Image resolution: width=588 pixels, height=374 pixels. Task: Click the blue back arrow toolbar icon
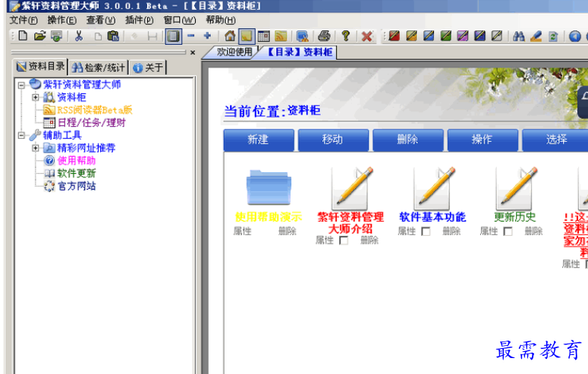(x=575, y=36)
